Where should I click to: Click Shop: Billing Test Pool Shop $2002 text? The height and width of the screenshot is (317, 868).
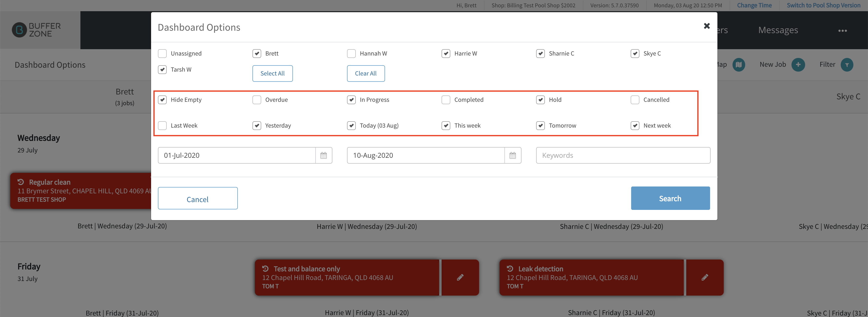[x=533, y=5]
